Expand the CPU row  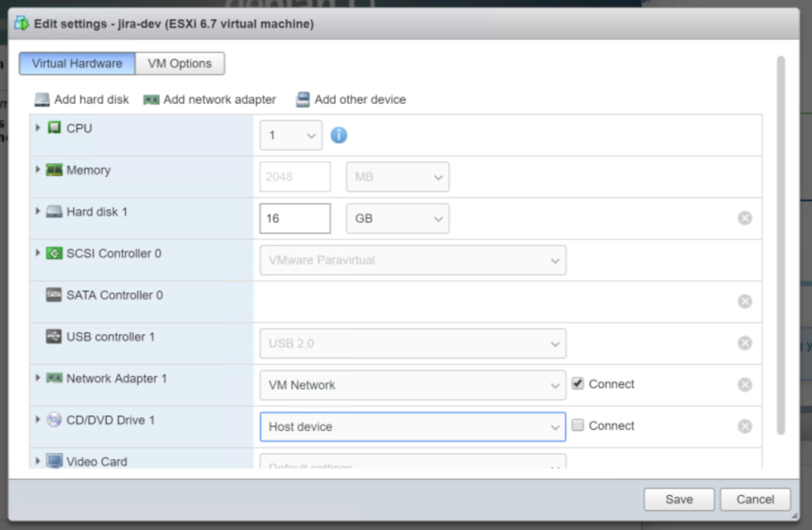[x=38, y=128]
